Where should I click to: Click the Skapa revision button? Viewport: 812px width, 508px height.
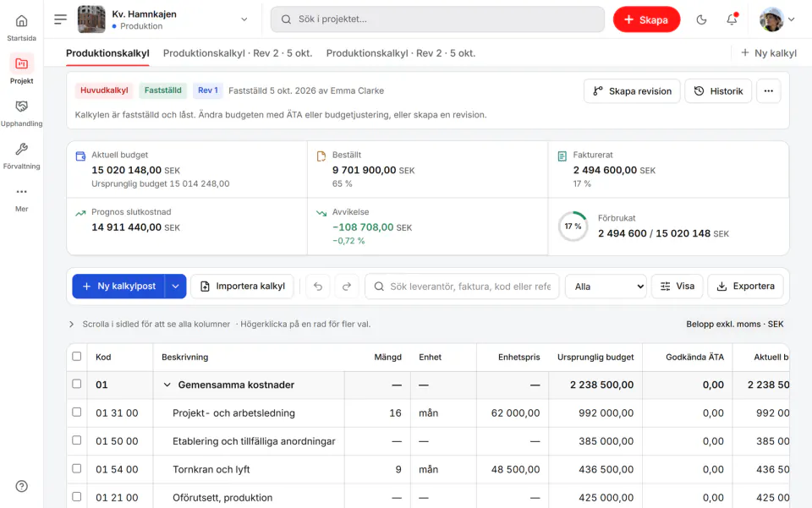[x=632, y=91]
